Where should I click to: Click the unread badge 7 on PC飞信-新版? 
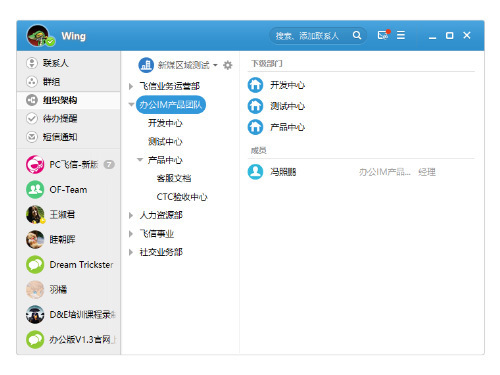pos(109,164)
